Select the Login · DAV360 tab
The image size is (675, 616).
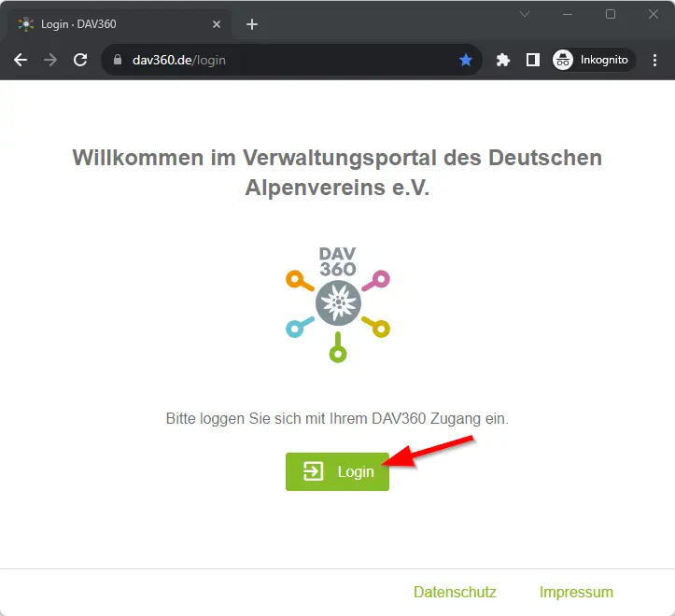click(x=112, y=24)
